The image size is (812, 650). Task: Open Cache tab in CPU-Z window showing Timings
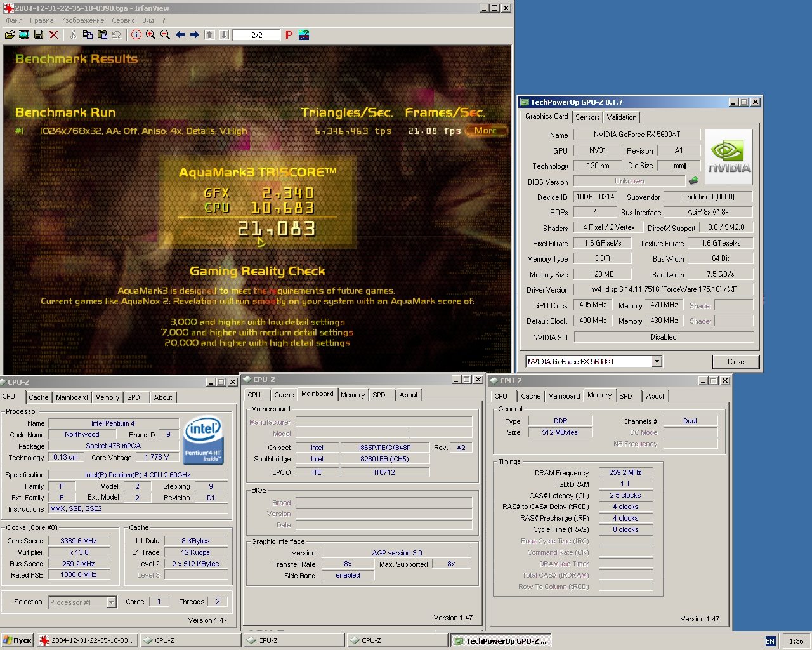531,396
